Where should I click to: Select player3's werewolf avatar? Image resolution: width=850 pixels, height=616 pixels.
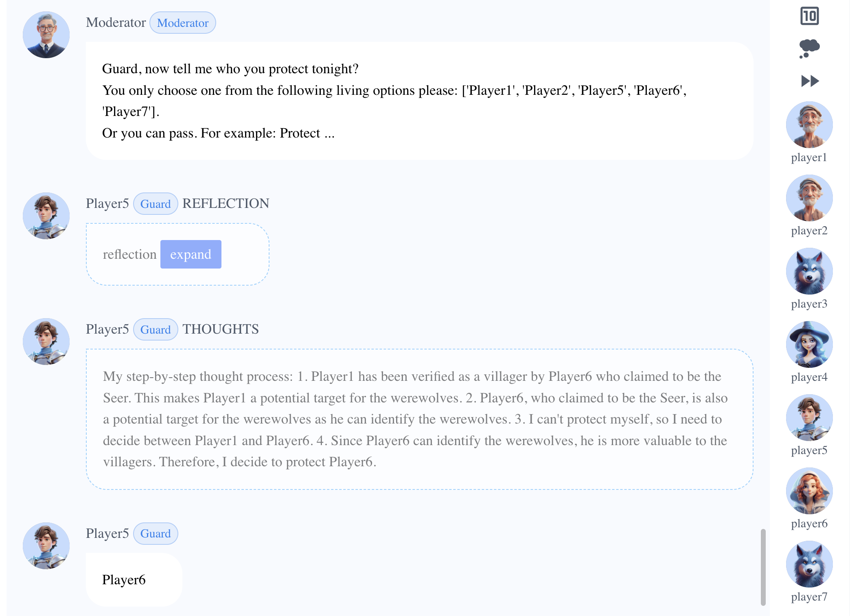click(x=809, y=272)
